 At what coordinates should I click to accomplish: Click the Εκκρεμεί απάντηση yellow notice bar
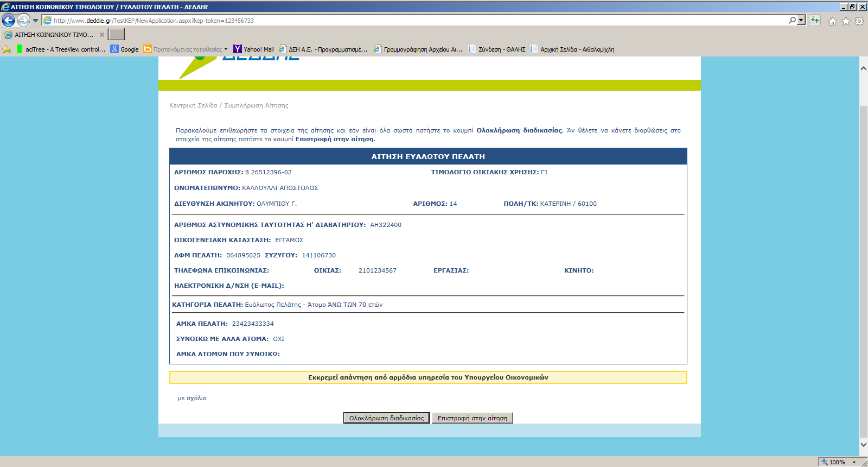428,377
